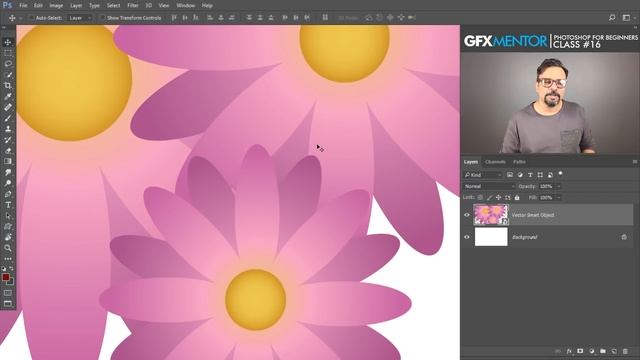Screen dimensions: 640x360
Task: Toggle lock all padlock icon
Action: (x=517, y=198)
